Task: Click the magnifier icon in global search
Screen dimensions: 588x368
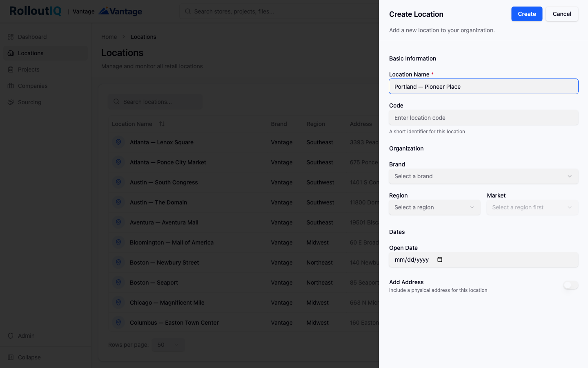Action: tap(188, 11)
